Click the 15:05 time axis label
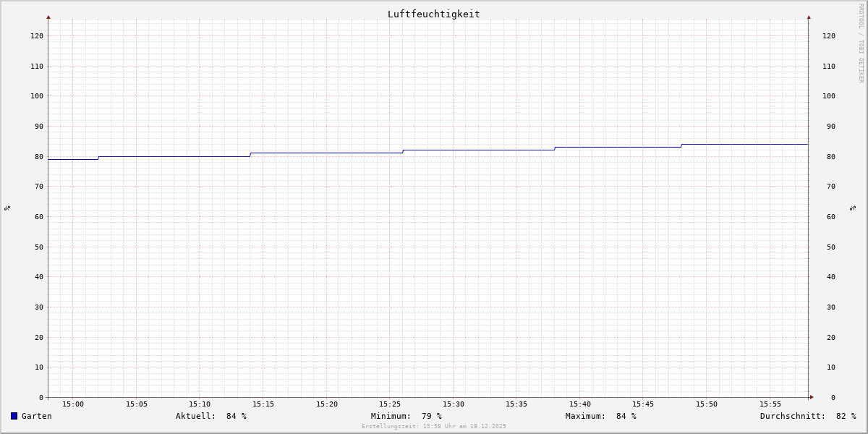868x434 pixels. click(137, 404)
